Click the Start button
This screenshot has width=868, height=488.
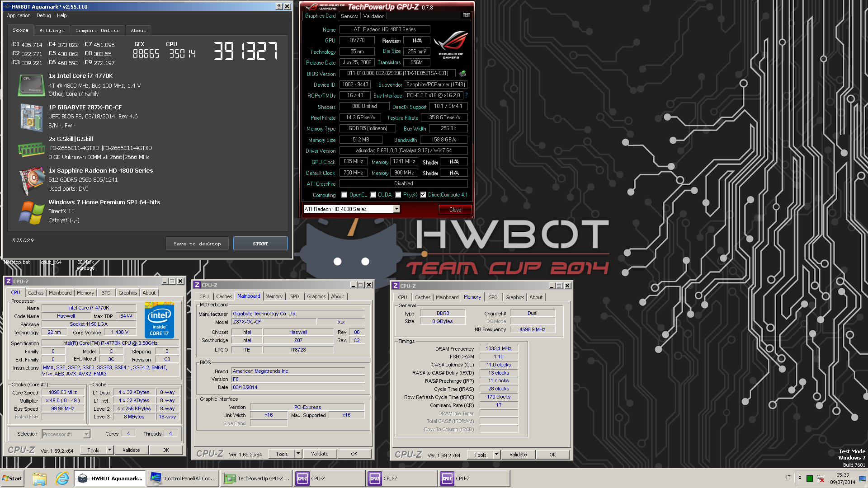[12, 479]
